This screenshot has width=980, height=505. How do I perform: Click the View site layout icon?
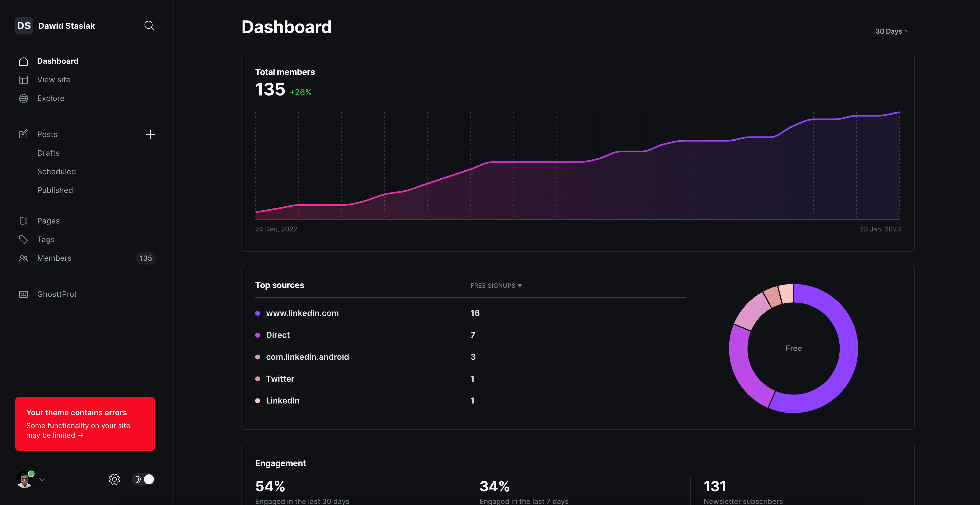(24, 80)
